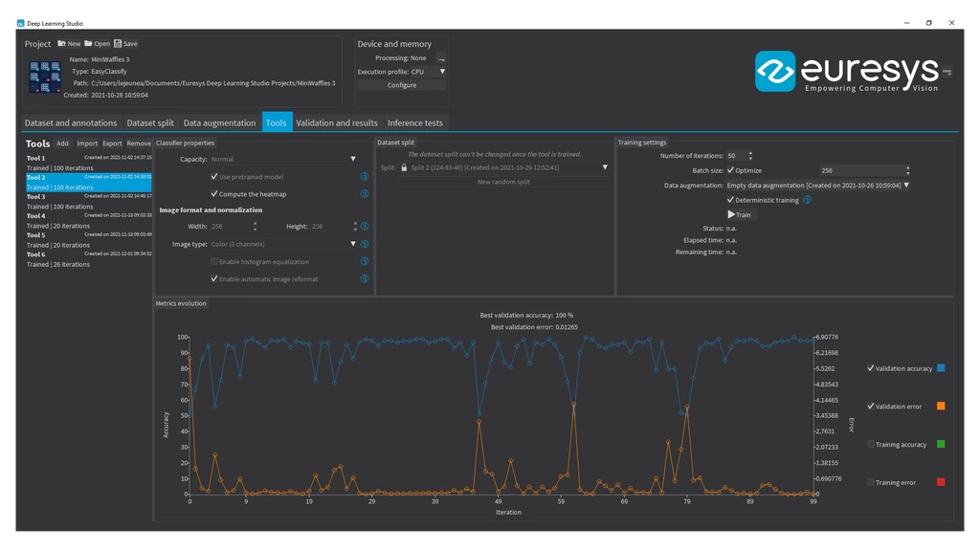The width and height of the screenshot is (980, 551).
Task: Toggle the Validation accuracy checkbox
Action: 871,368
